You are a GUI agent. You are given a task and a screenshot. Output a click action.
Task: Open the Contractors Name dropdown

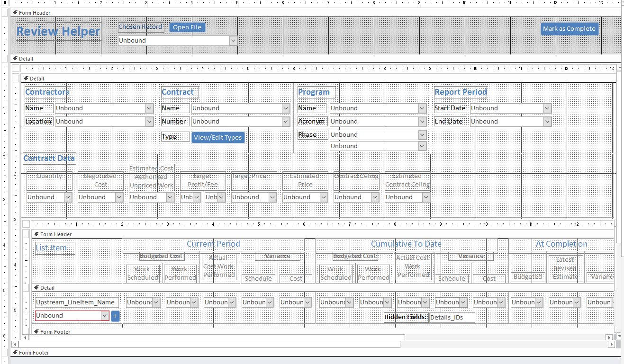[149, 108]
